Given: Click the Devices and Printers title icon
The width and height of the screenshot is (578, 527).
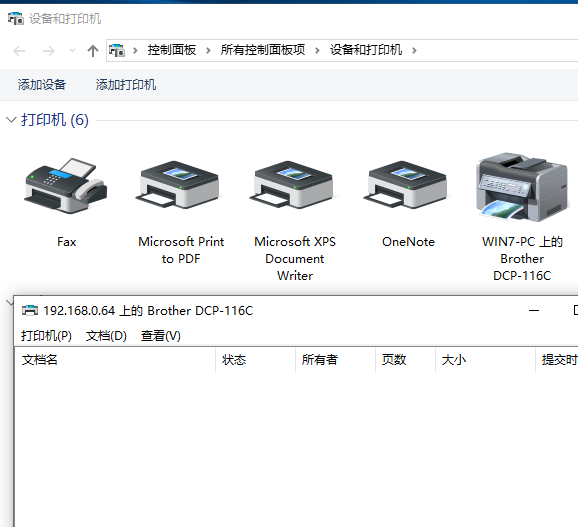Looking at the screenshot, I should (x=15, y=18).
